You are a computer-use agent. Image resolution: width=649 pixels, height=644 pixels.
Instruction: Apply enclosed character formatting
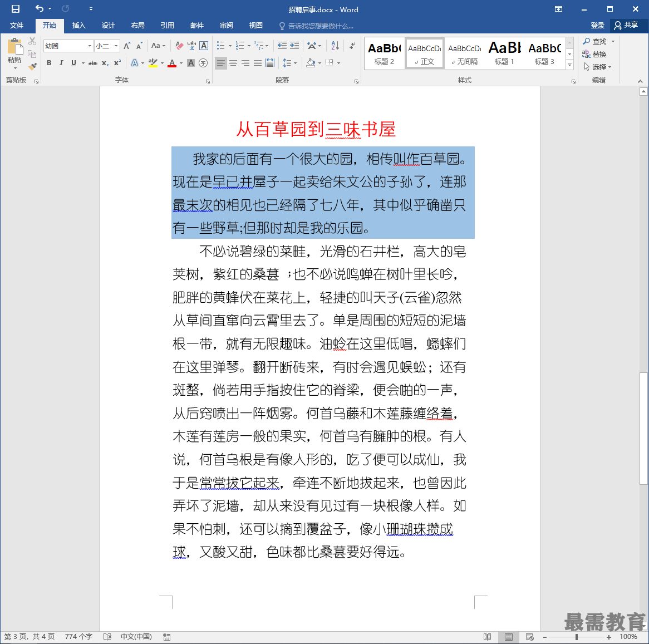coord(203,63)
